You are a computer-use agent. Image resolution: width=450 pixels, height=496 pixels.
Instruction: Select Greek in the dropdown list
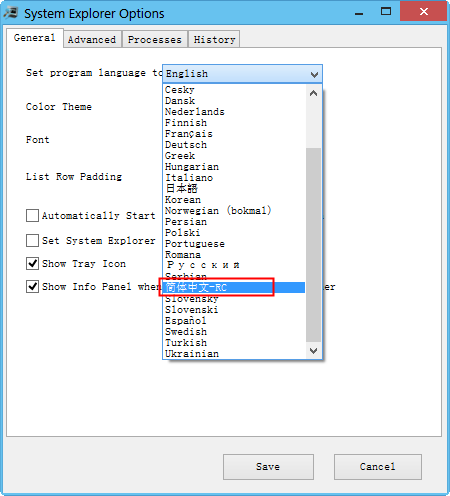(x=235, y=156)
